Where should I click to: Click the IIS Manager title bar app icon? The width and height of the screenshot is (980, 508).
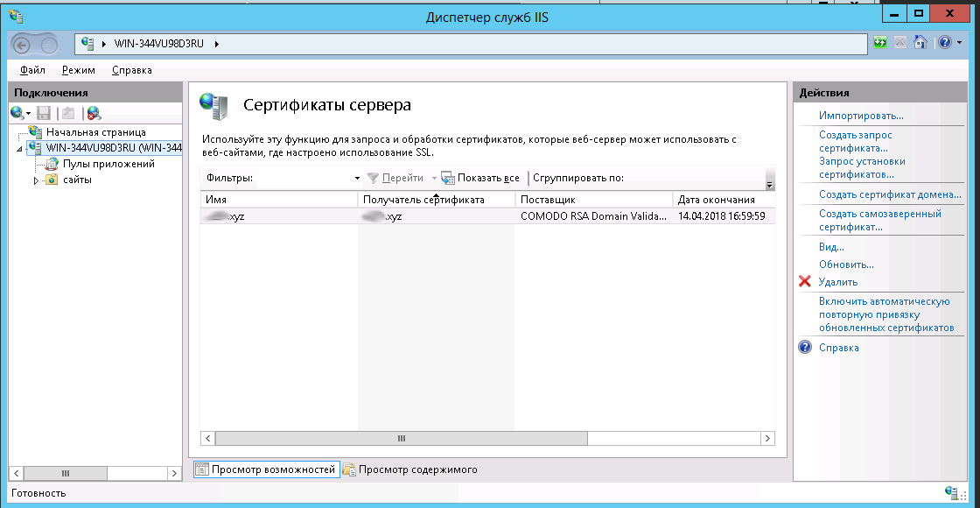coord(17,16)
